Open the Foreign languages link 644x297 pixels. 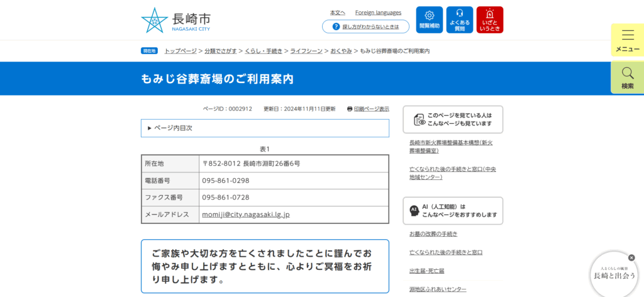(378, 13)
